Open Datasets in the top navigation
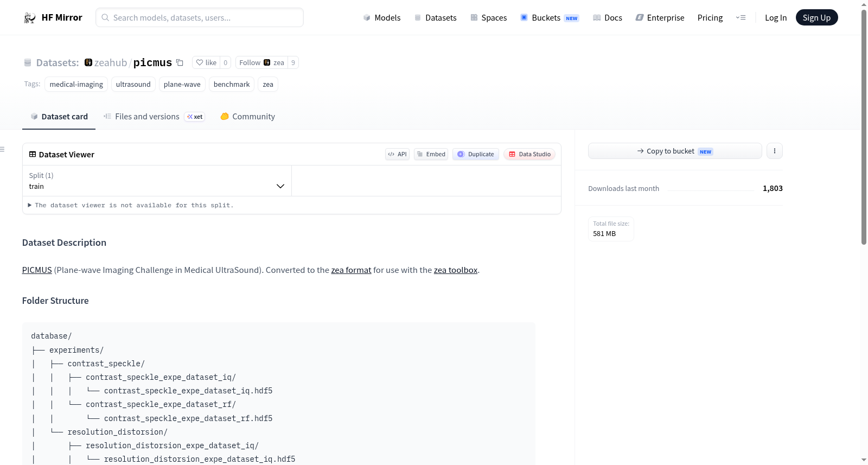This screenshot has height=465, width=868. click(436, 18)
